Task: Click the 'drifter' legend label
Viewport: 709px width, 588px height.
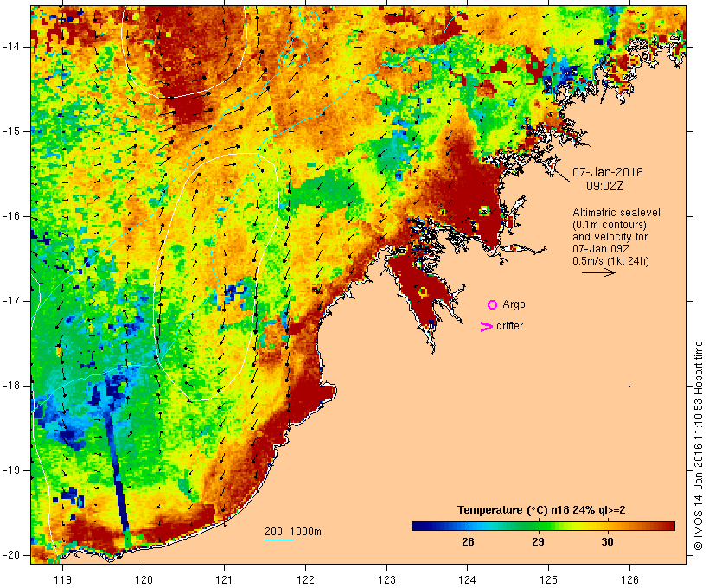Action: (509, 326)
